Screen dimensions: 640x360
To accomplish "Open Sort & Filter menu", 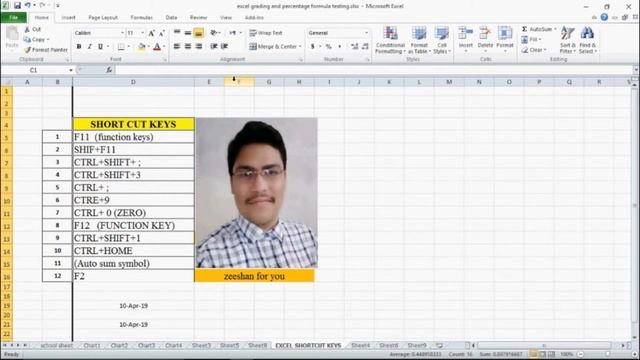I will (x=568, y=40).
